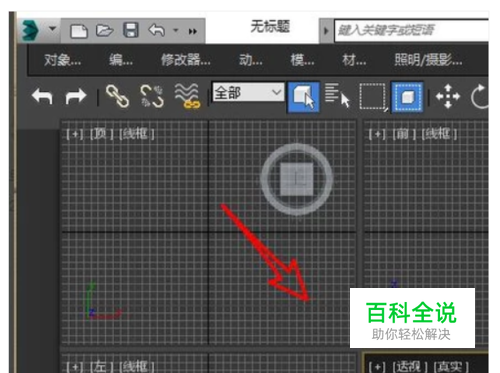Viewport: 500px width, 373px height.
Task: Activate the Unlink Selection tool
Action: (x=152, y=96)
